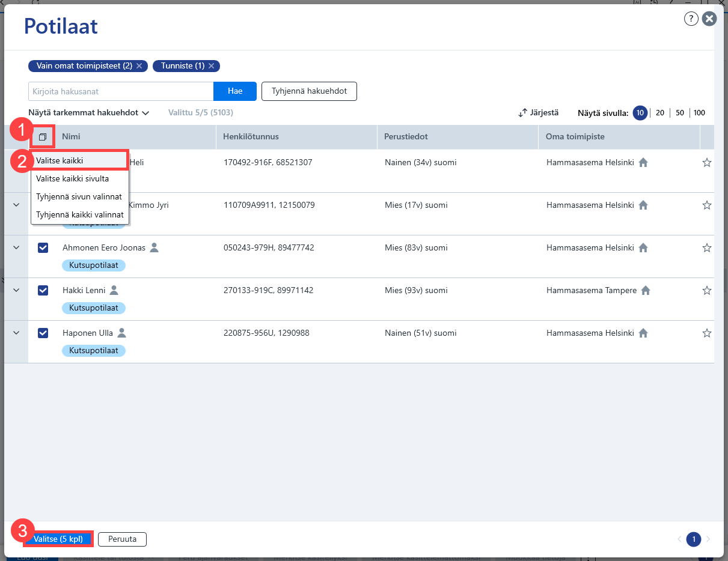This screenshot has height=561, width=728.
Task: Click person icon beside Hakki Lenni
Action: point(114,290)
